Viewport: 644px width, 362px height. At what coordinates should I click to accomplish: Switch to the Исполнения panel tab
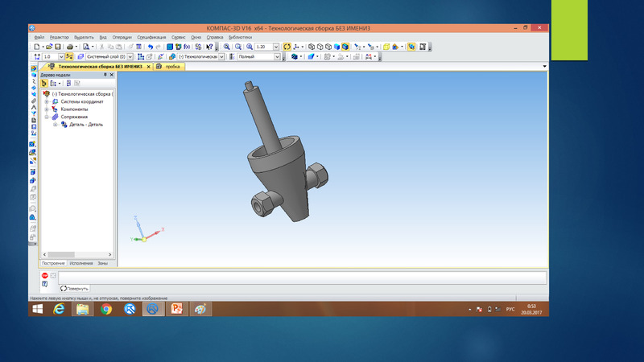tap(81, 263)
